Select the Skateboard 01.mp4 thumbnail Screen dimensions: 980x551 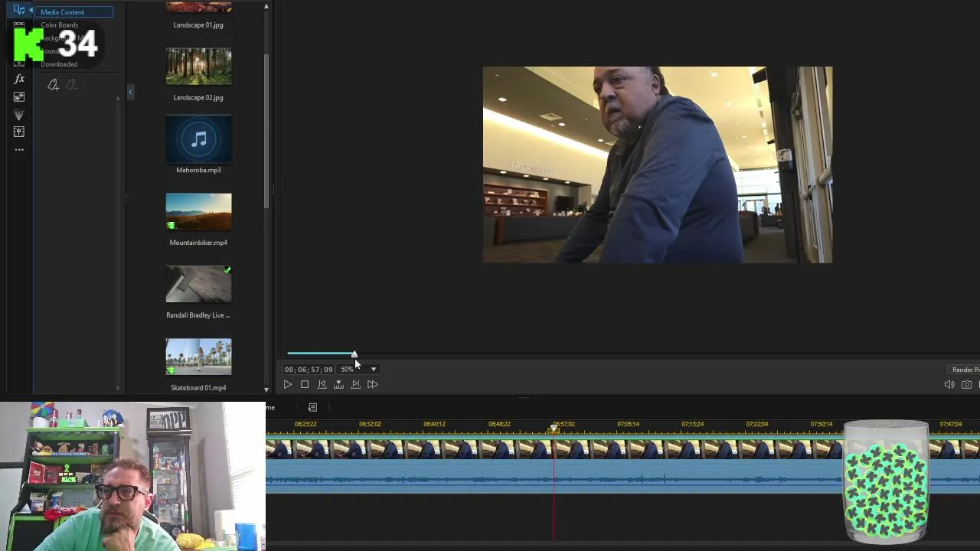[198, 357]
